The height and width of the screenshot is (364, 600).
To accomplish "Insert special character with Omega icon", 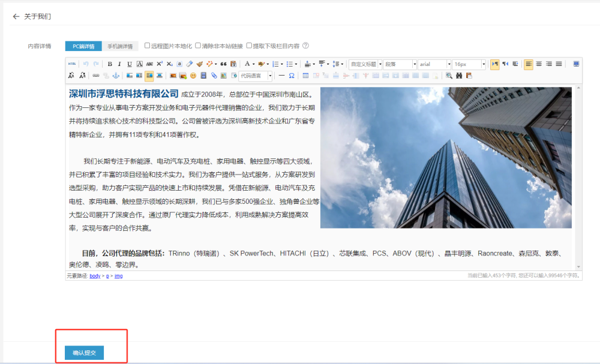I will pyautogui.click(x=292, y=76).
